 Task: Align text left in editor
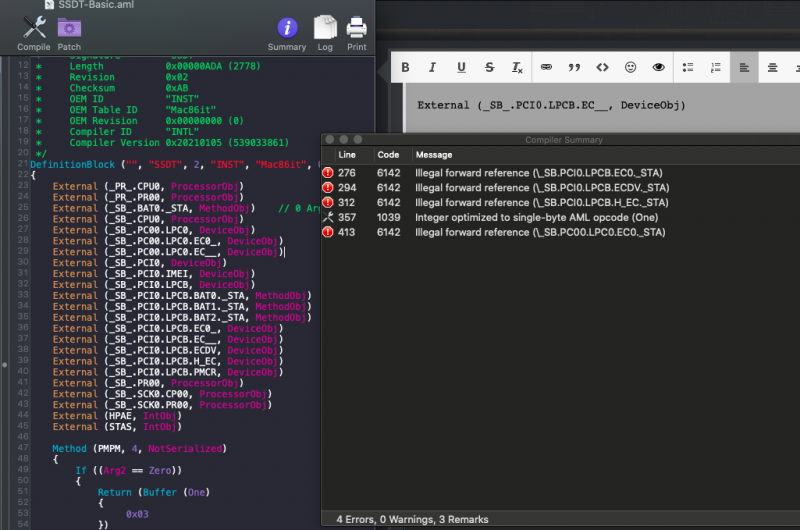point(745,68)
